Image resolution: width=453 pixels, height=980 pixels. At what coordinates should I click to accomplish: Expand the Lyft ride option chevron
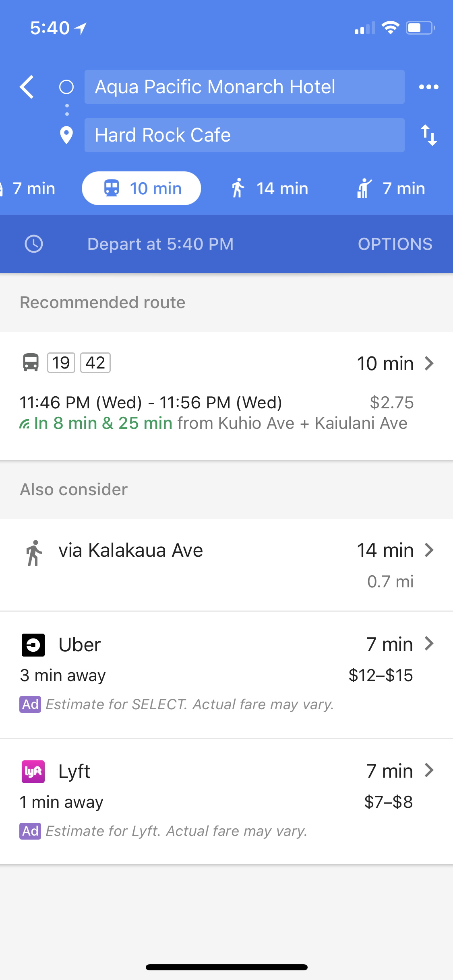pos(429,771)
